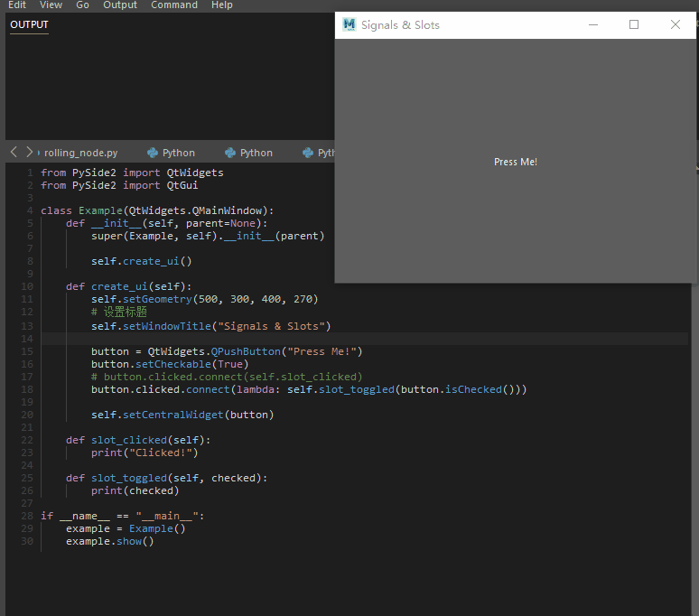Expand the Go menu
699x616 pixels.
click(x=82, y=5)
